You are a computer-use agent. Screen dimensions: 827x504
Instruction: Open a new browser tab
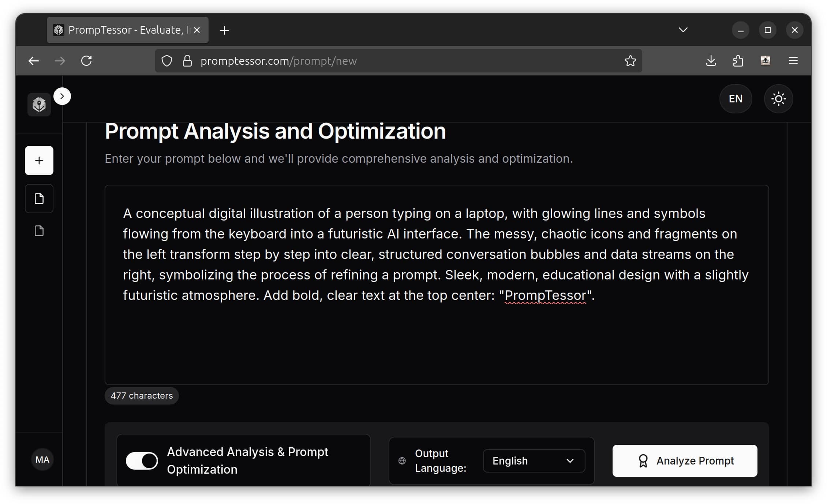point(224,30)
